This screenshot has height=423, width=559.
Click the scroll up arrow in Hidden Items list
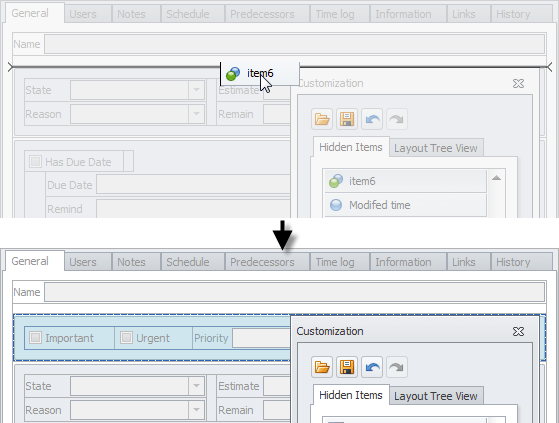[x=496, y=178]
